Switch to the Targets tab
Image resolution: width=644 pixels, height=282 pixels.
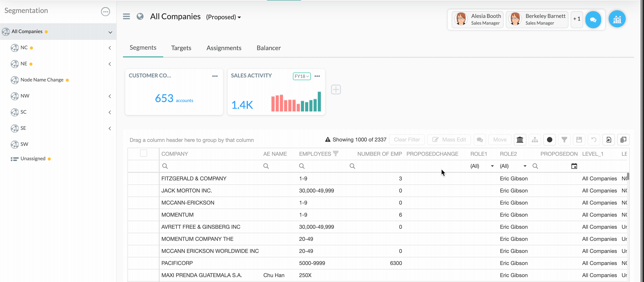[x=181, y=48]
